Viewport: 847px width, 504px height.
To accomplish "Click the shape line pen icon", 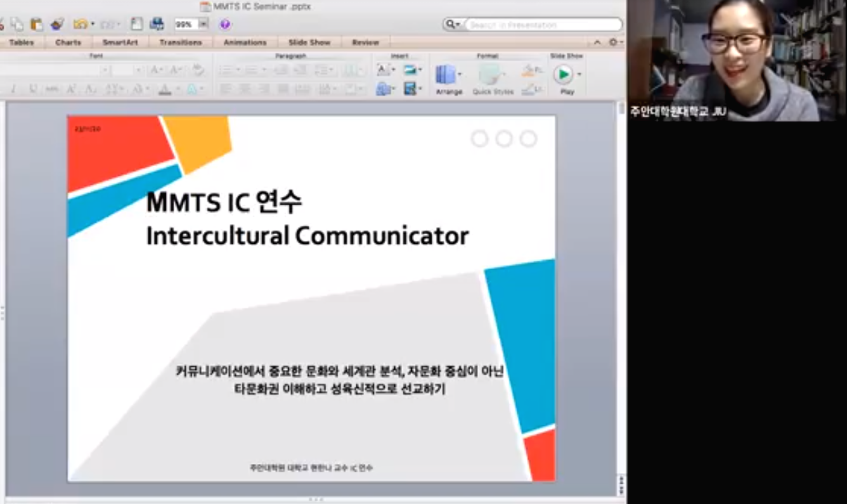I will tap(529, 89).
